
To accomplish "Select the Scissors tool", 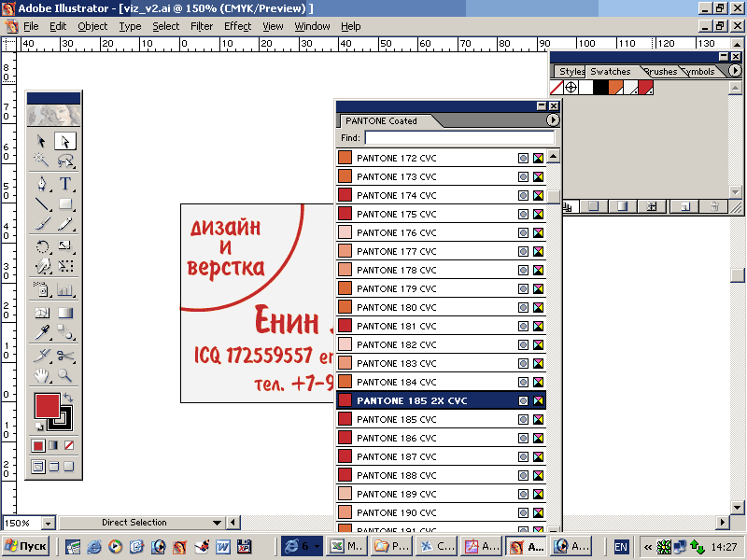I will 65,356.
